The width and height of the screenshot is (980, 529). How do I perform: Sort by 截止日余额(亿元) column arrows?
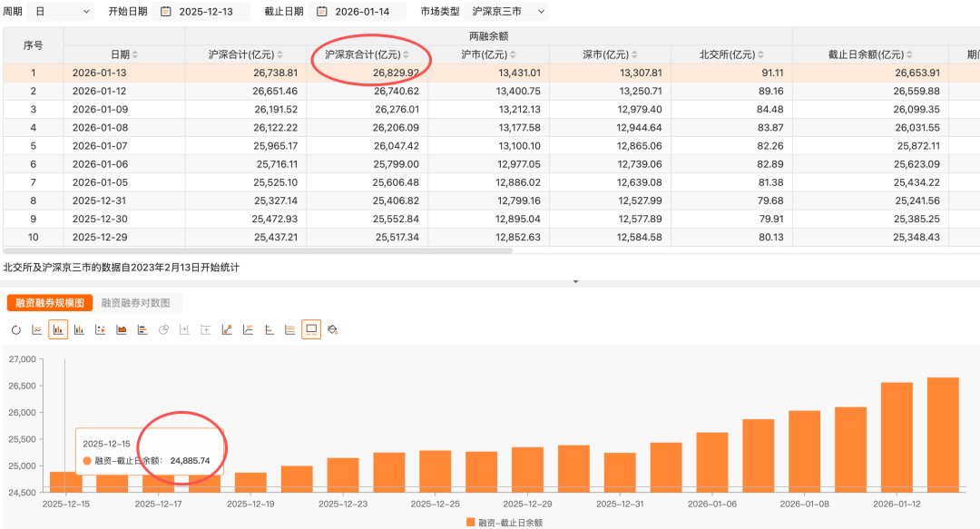click(x=909, y=55)
